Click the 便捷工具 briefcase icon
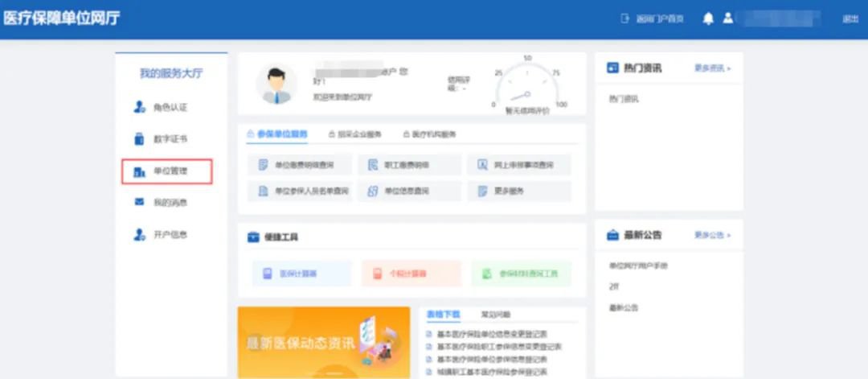Image resolution: width=868 pixels, height=379 pixels. tap(253, 237)
